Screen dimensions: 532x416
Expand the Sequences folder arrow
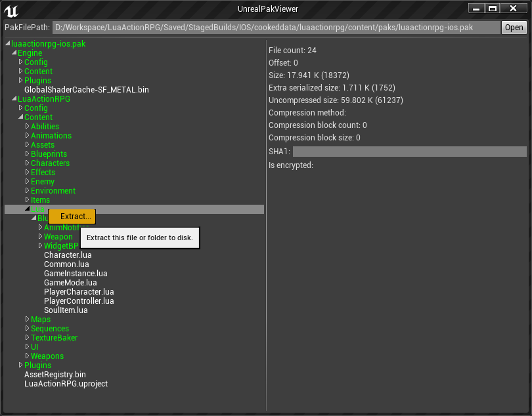click(28, 328)
